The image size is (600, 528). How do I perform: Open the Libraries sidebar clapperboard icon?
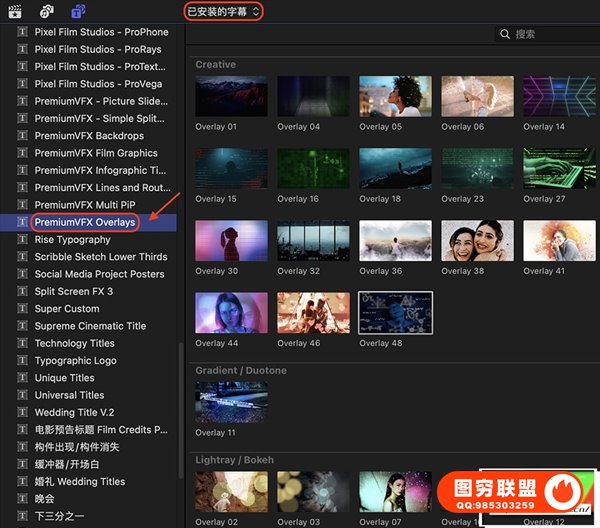tap(14, 11)
